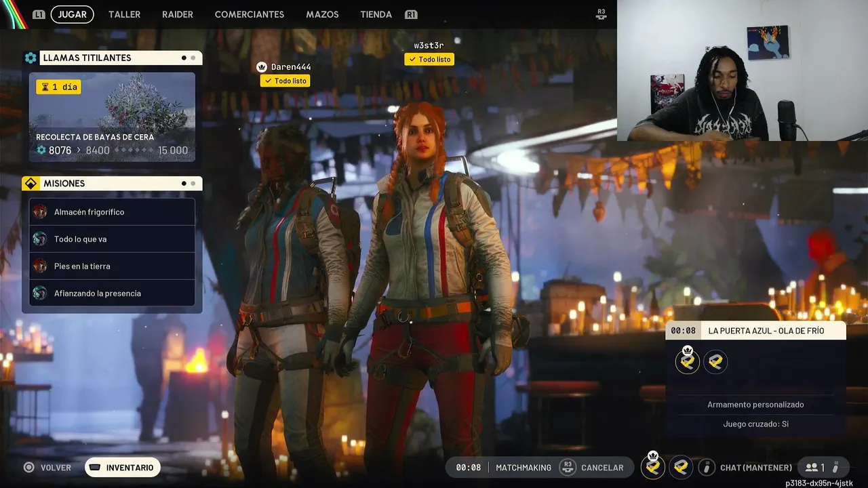Open the party members icon showing 1
Screen dimensions: 868x488
click(814, 468)
